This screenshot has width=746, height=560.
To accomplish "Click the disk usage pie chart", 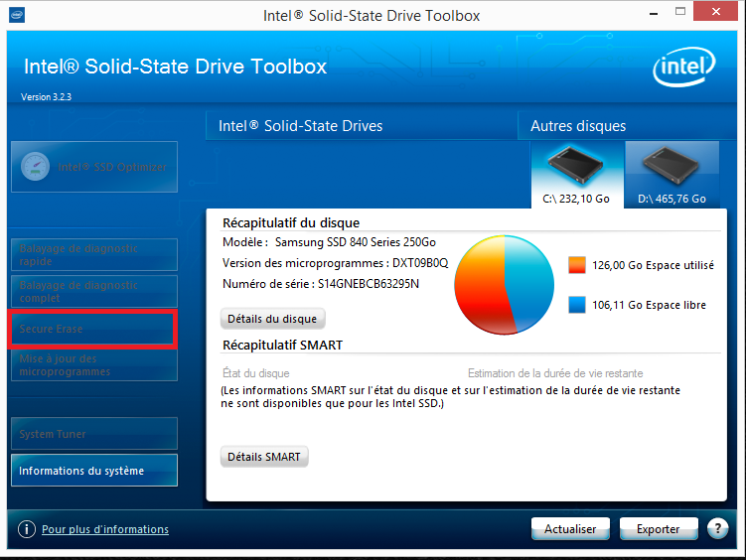I will click(505, 285).
